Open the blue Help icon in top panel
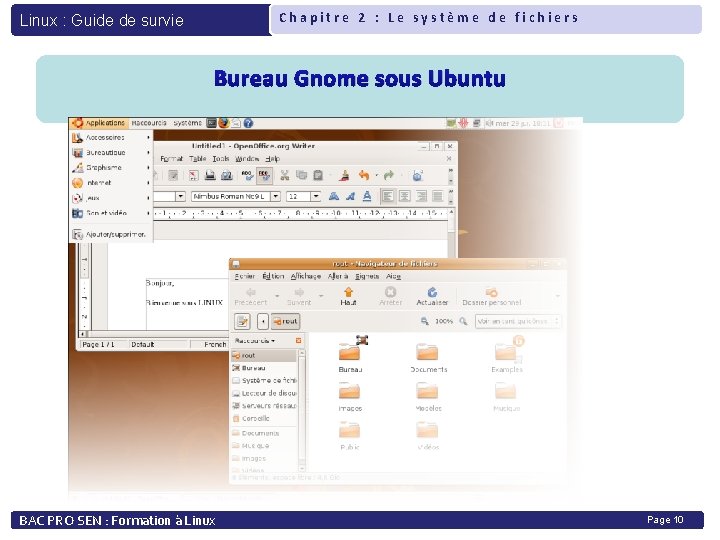 tap(248, 123)
